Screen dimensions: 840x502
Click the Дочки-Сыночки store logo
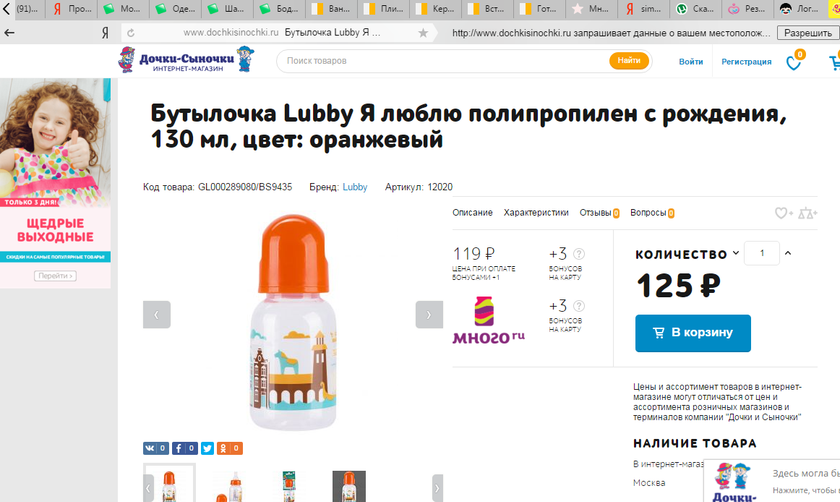coord(176,62)
